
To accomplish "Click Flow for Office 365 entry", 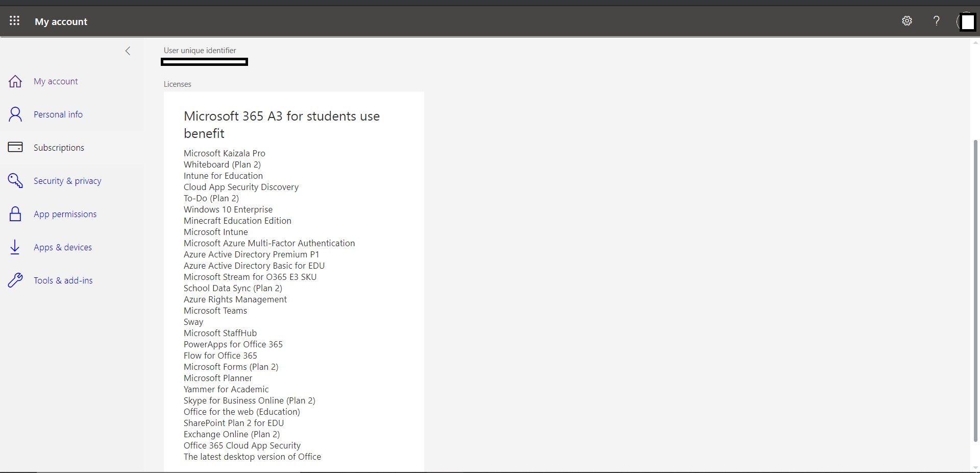I will coord(220,356).
